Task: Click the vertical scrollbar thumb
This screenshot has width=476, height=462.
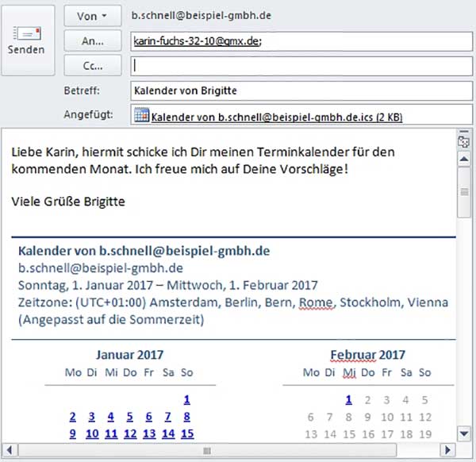Action: pyautogui.click(x=464, y=192)
